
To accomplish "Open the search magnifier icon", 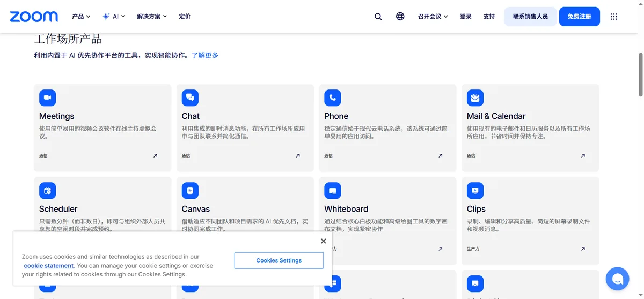I will pos(378,17).
